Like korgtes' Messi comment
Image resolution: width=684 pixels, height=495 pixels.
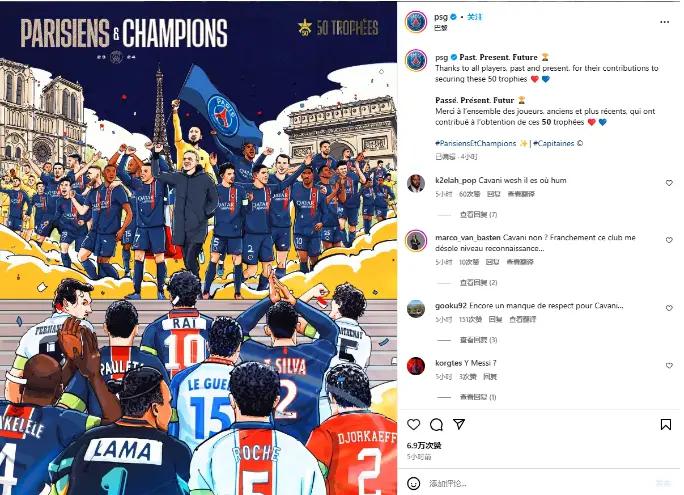tap(669, 365)
